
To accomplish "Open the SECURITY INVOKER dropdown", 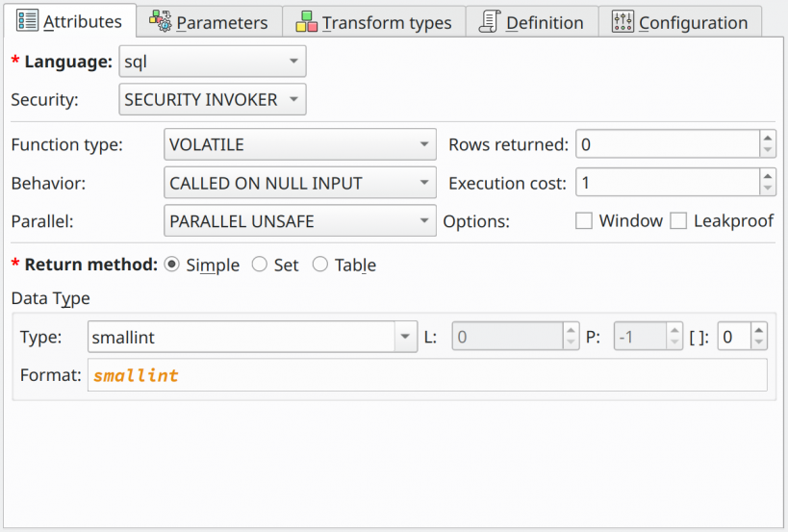I will (213, 99).
